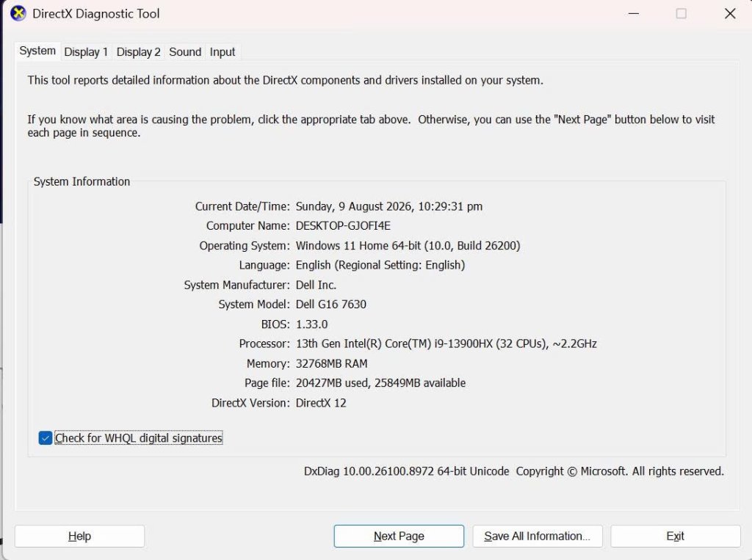
Task: Select the computer name DESKTOP-GJOFI4E
Action: point(343,226)
